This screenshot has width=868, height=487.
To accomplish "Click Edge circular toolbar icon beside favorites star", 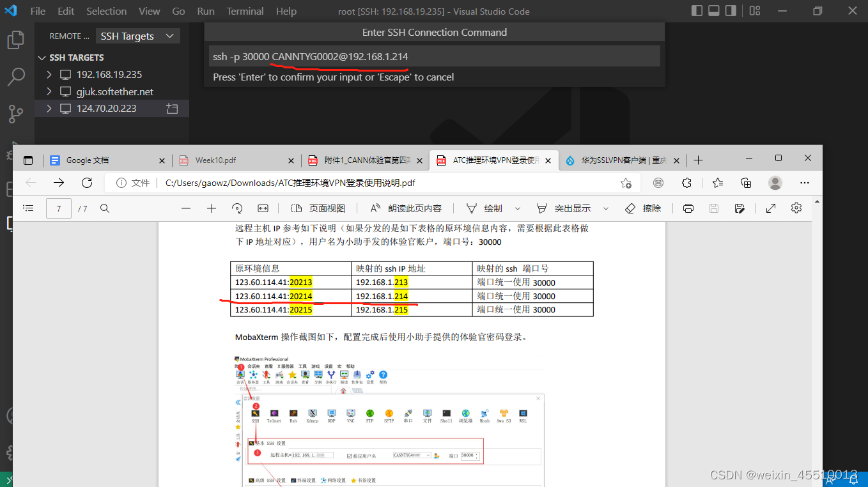I will [658, 183].
